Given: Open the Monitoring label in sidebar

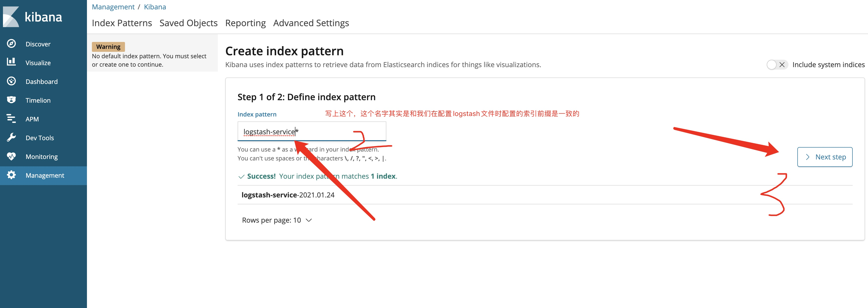Looking at the screenshot, I should 41,157.
